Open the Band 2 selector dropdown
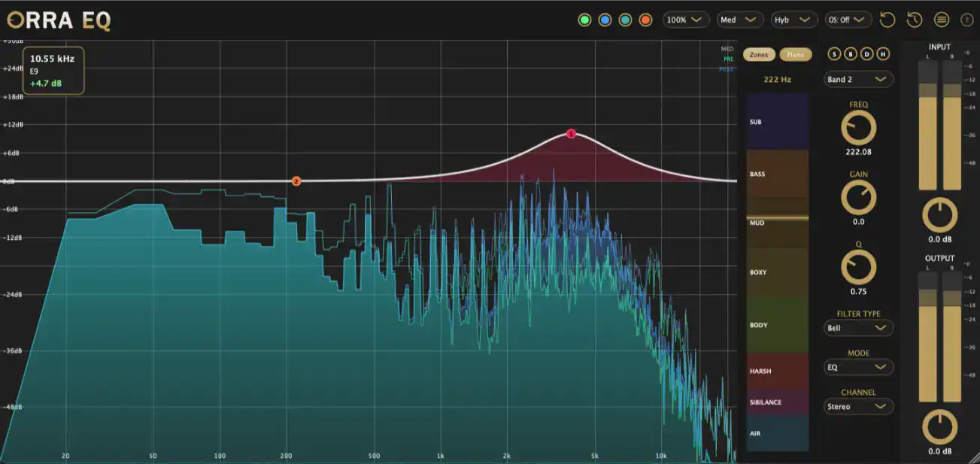This screenshot has height=464, width=980. 858,79
